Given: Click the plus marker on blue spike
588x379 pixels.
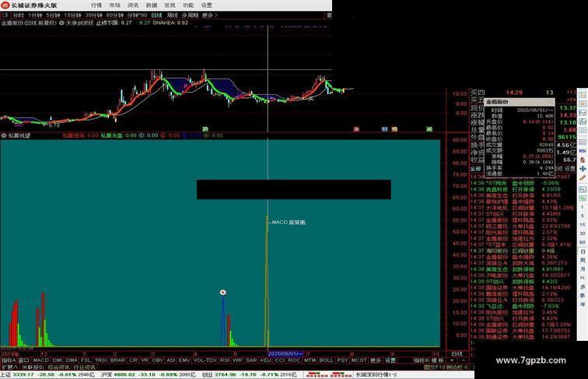Looking at the screenshot, I should (222, 292).
